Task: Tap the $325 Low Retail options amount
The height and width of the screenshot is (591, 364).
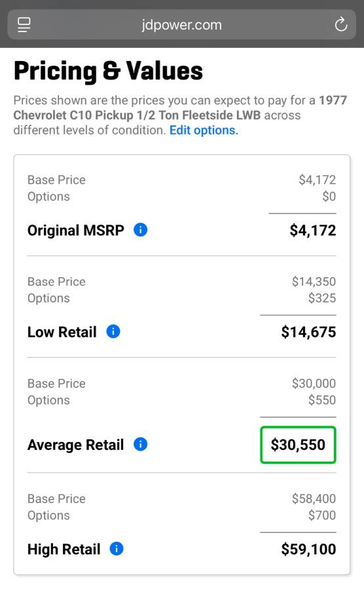Action: tap(322, 298)
